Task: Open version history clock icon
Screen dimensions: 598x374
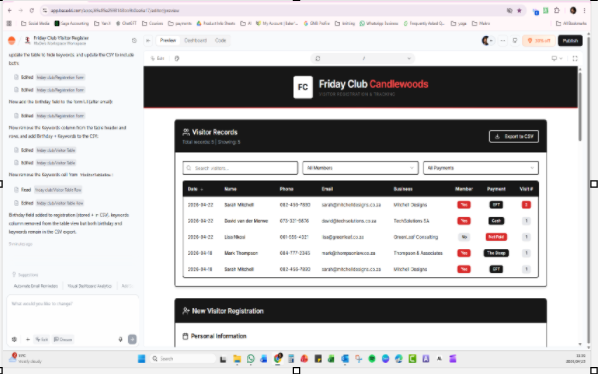Action: point(134,40)
